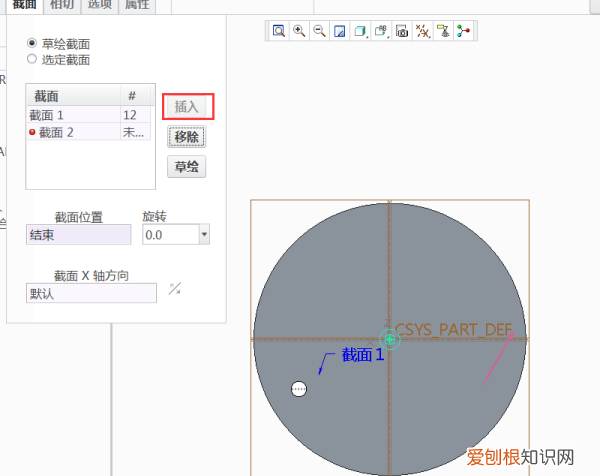Click the Repaint screen icon
Screen dimensions: 600x476
[x=340, y=31]
